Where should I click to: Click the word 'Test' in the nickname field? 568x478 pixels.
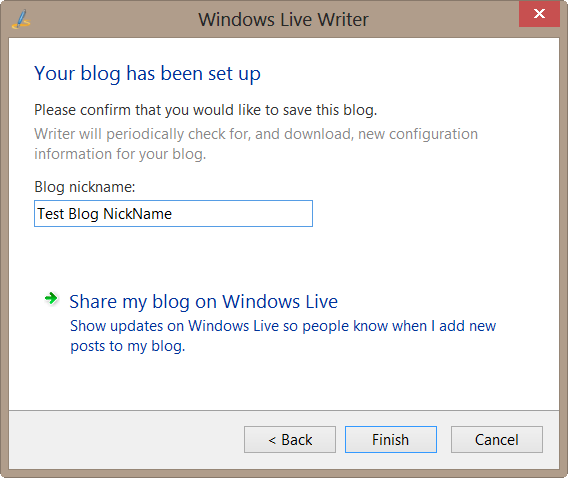[51, 214]
